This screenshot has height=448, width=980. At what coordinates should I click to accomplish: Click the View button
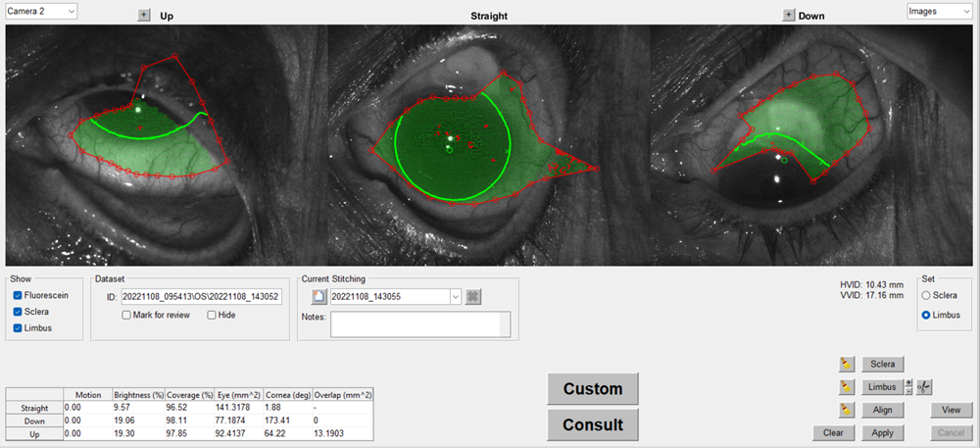952,410
